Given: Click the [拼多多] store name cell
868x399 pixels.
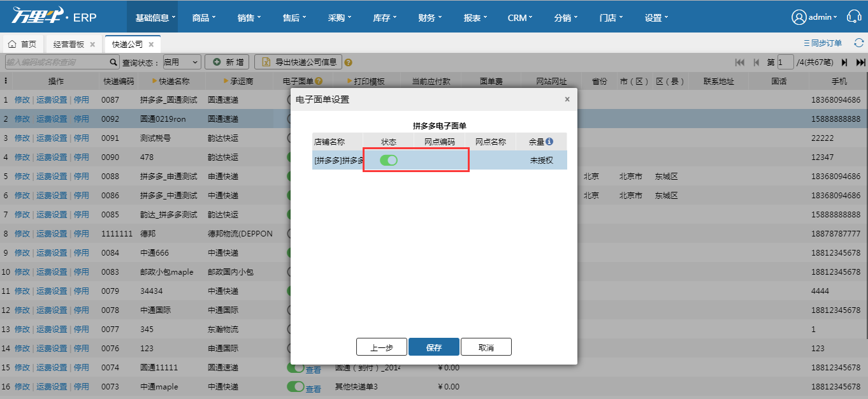Looking at the screenshot, I should pyautogui.click(x=338, y=161).
